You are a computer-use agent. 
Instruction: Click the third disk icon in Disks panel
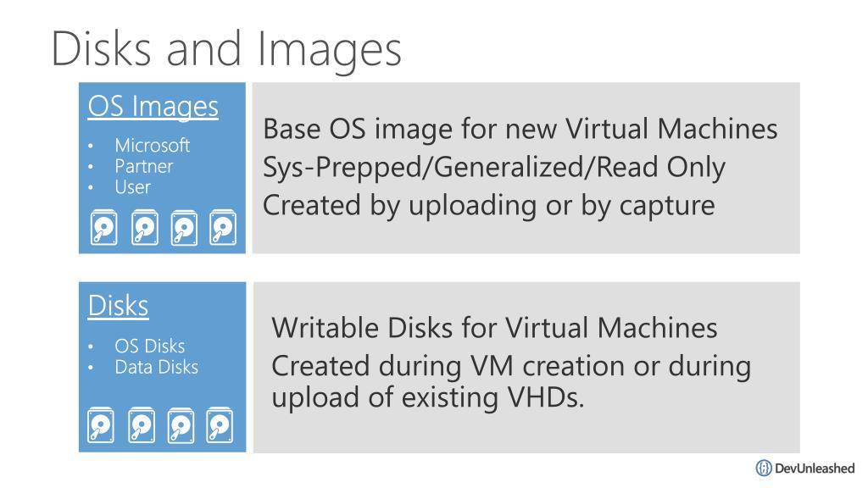coord(181,425)
